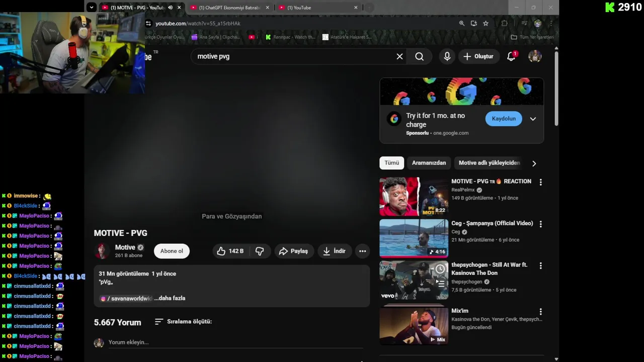Image resolution: width=644 pixels, height=362 pixels.
Task: Click the Oluştur create button
Action: click(x=478, y=56)
